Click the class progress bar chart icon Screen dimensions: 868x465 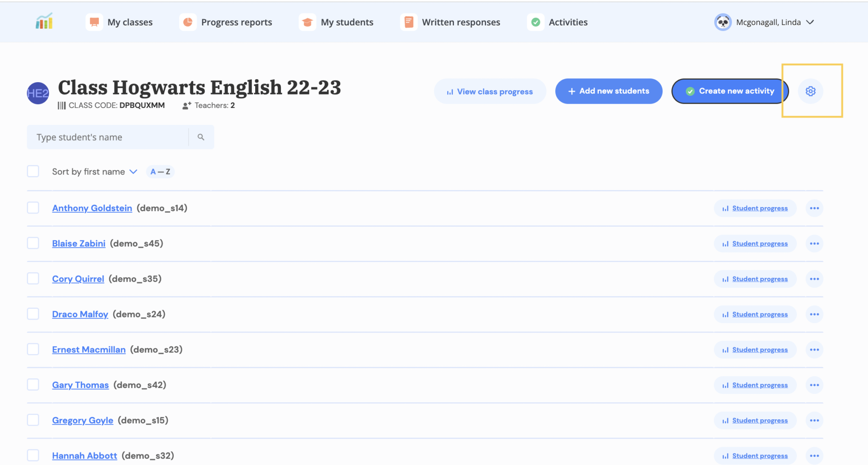449,91
